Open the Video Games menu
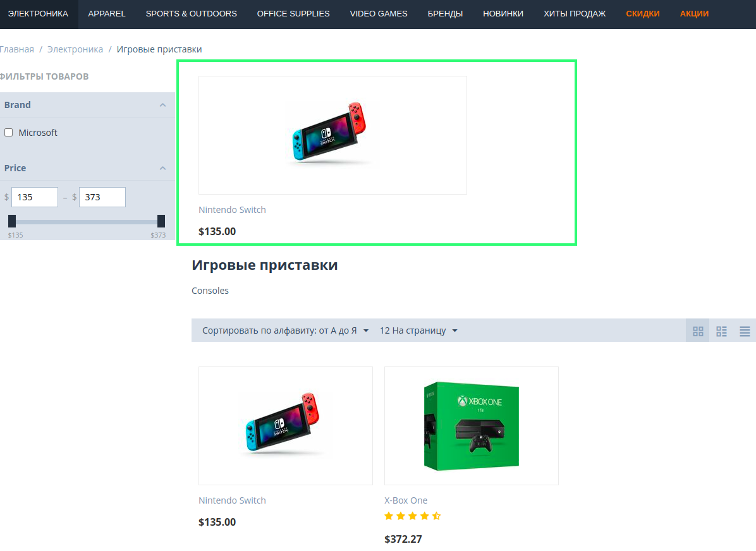The image size is (756, 551). [379, 14]
